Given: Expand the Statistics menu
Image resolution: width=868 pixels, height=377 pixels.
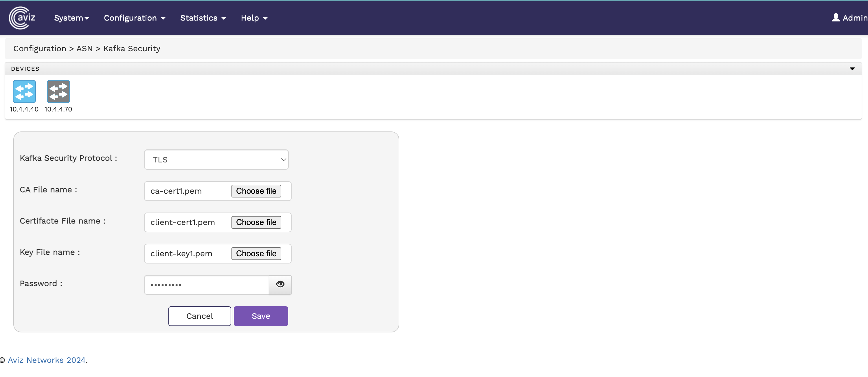Looking at the screenshot, I should coord(203,18).
